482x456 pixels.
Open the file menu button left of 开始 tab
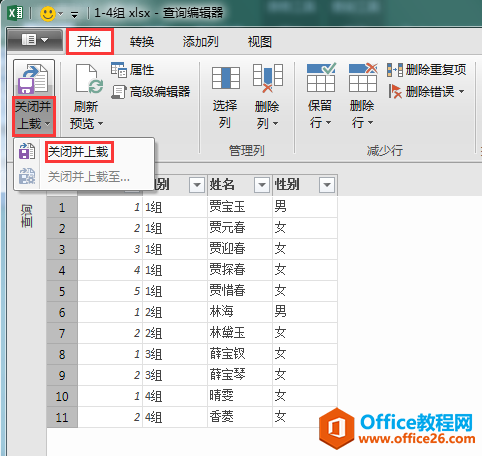[35, 40]
